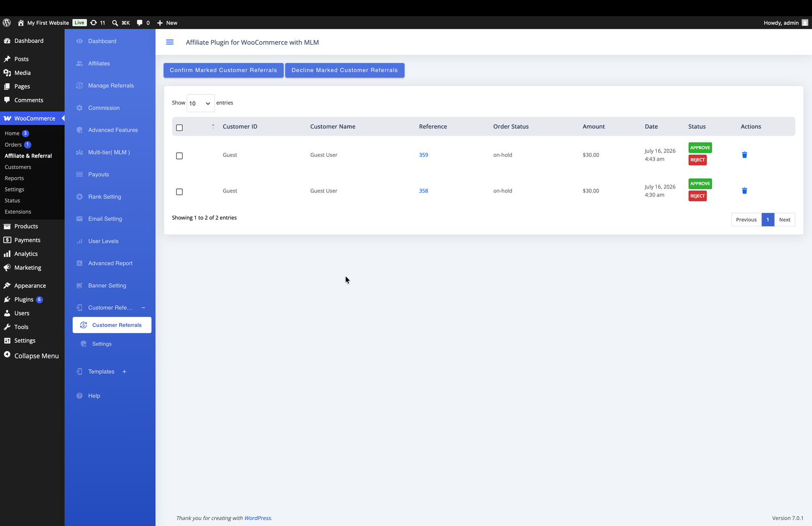Expand the Templates submenu plus
This screenshot has width=812, height=526.
tap(124, 372)
